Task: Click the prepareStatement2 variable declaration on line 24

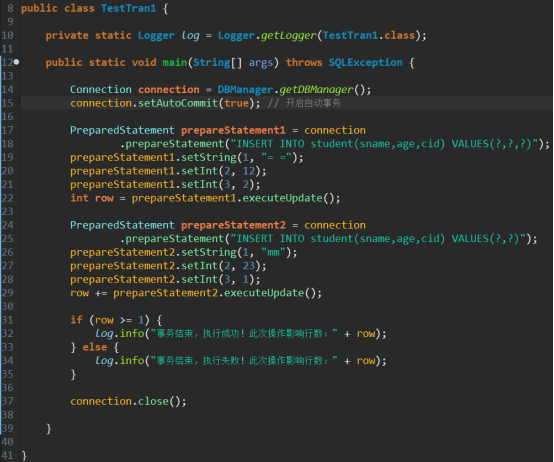Action: coord(233,225)
